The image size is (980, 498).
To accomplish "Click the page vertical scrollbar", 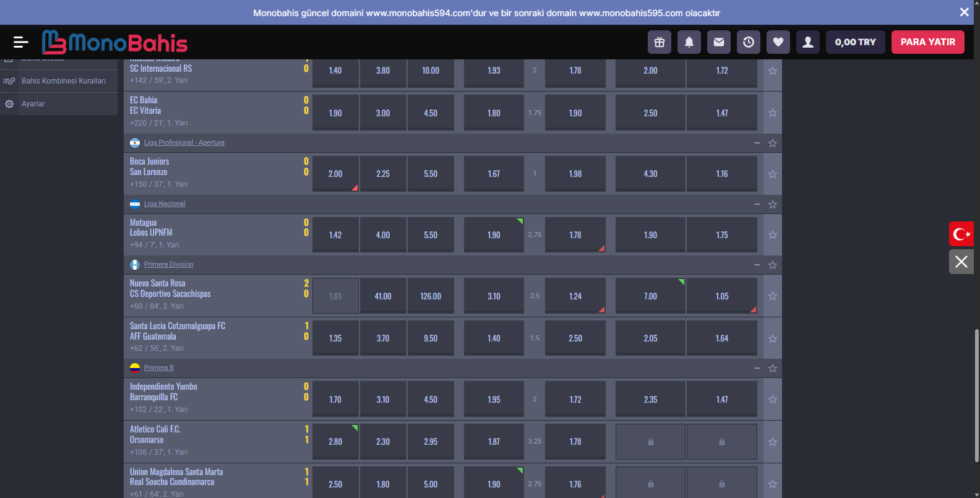I will pyautogui.click(x=976, y=396).
